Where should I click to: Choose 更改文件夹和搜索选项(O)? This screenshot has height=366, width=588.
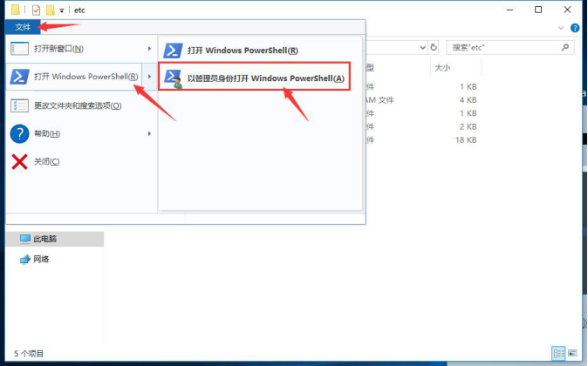coord(81,105)
